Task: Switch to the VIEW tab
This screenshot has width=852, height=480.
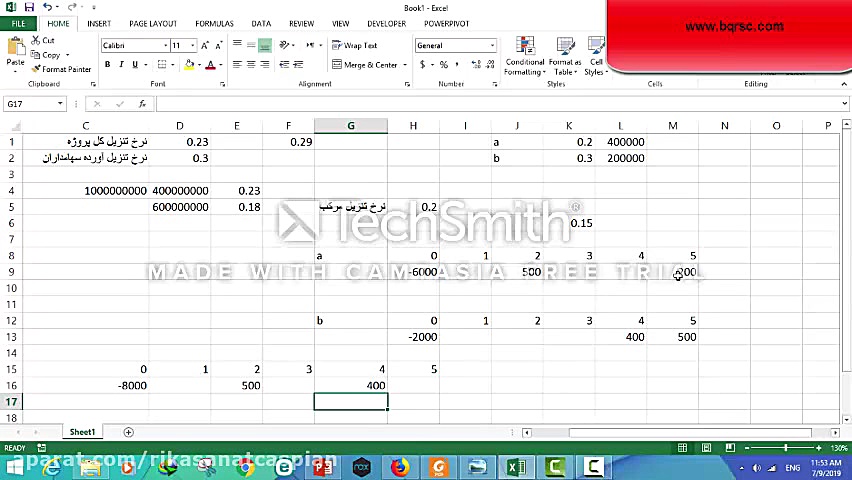Action: [341, 24]
